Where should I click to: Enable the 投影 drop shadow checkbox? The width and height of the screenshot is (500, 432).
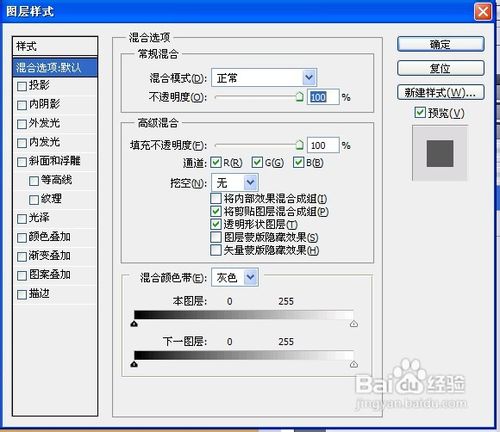click(x=22, y=86)
